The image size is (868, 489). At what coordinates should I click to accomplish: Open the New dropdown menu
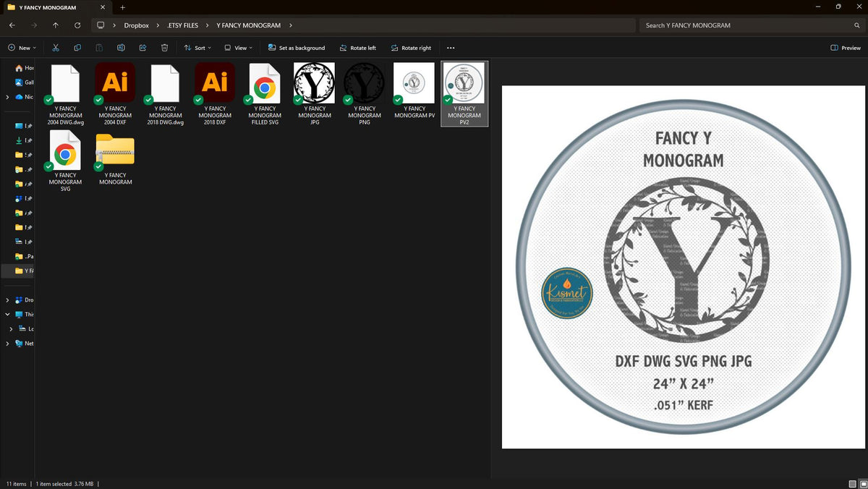tap(22, 48)
